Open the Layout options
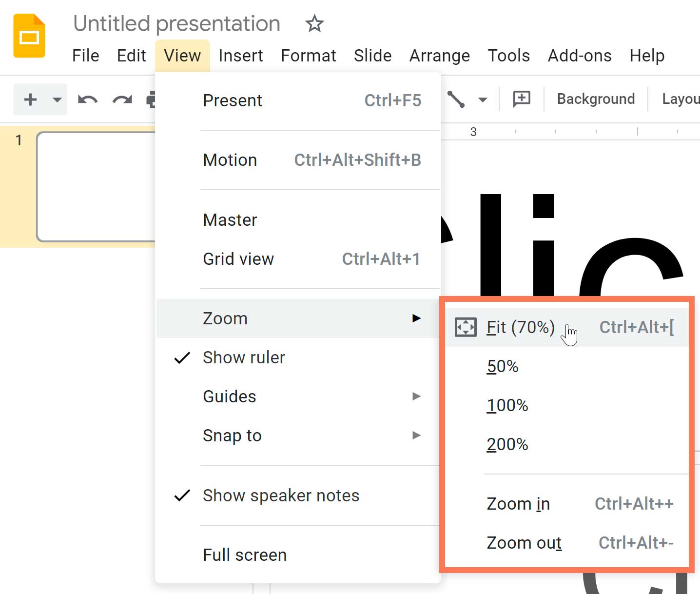 (681, 99)
